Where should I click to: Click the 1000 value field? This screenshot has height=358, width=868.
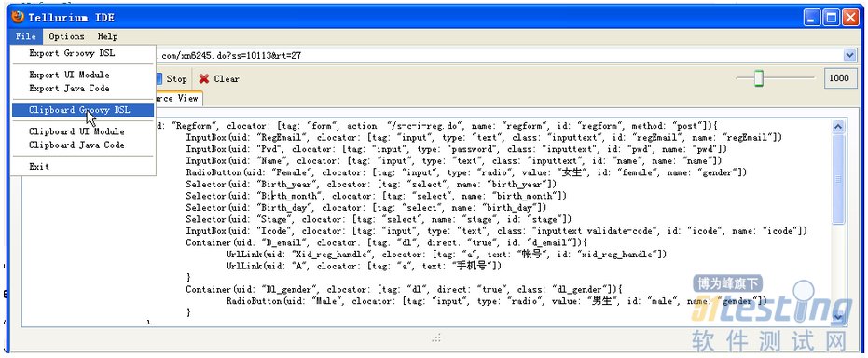[x=839, y=78]
